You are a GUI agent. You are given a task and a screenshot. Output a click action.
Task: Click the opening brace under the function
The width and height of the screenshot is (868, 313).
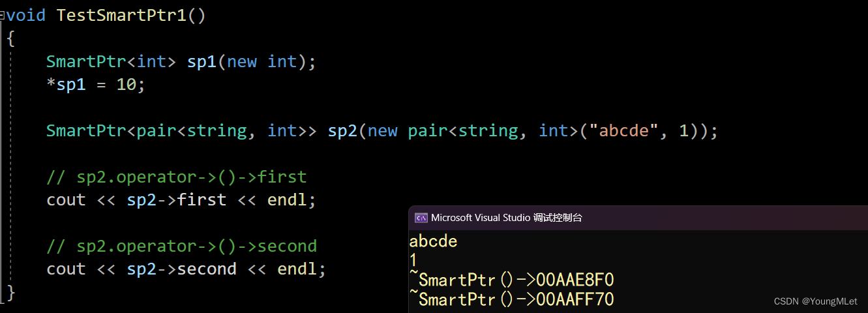click(x=10, y=38)
